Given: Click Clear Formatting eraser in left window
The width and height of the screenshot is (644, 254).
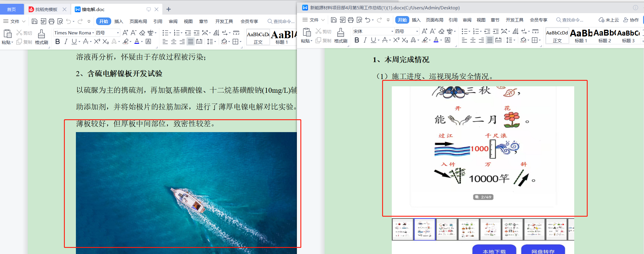Looking at the screenshot, I should pyautogui.click(x=142, y=33).
